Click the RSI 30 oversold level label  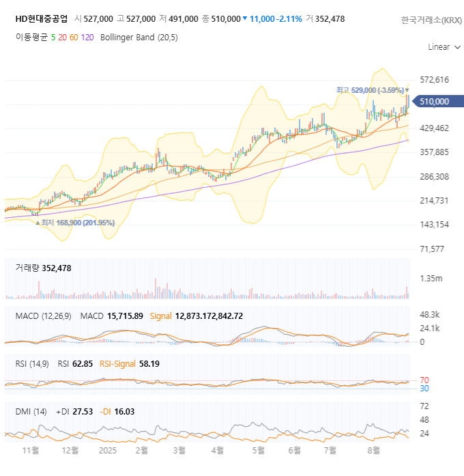coord(424,389)
